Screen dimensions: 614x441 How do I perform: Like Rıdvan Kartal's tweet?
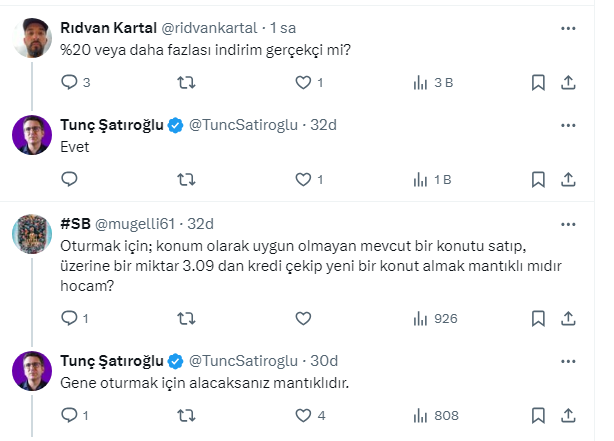pos(304,83)
